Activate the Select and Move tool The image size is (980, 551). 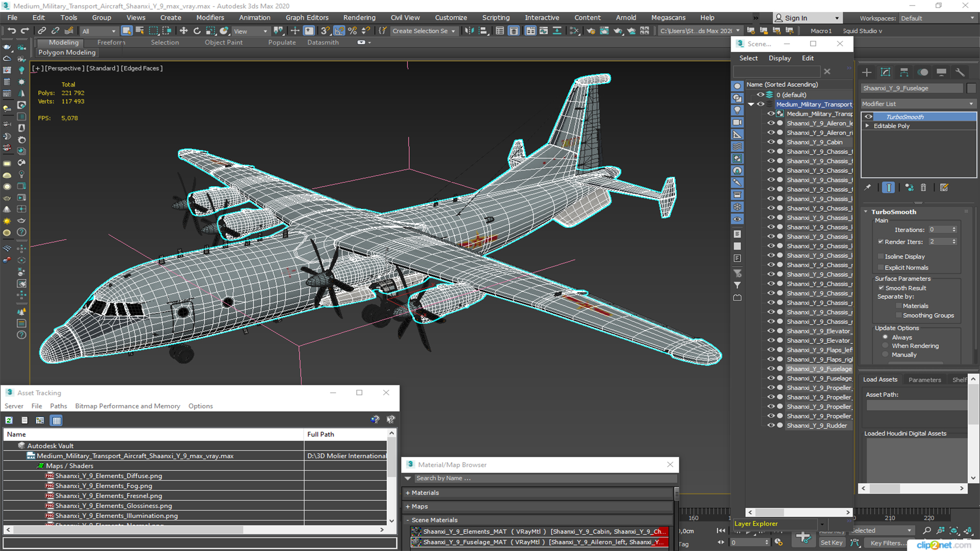183,31
